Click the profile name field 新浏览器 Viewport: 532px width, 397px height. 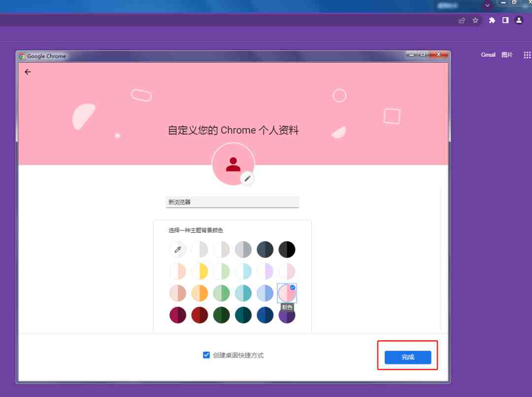(x=233, y=202)
